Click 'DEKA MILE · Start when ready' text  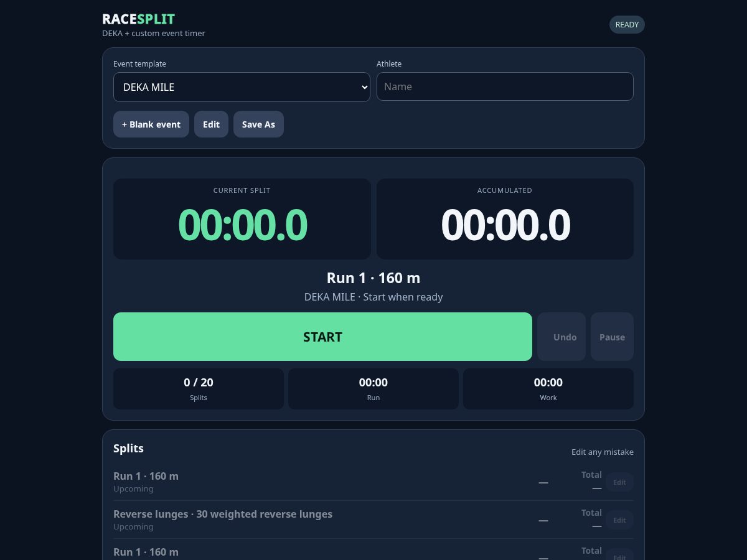(x=374, y=297)
